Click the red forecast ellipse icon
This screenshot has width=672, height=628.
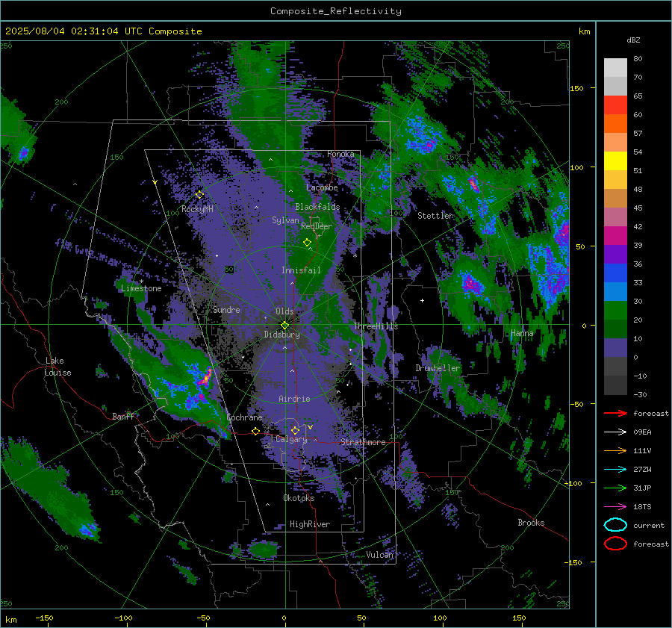coord(615,544)
